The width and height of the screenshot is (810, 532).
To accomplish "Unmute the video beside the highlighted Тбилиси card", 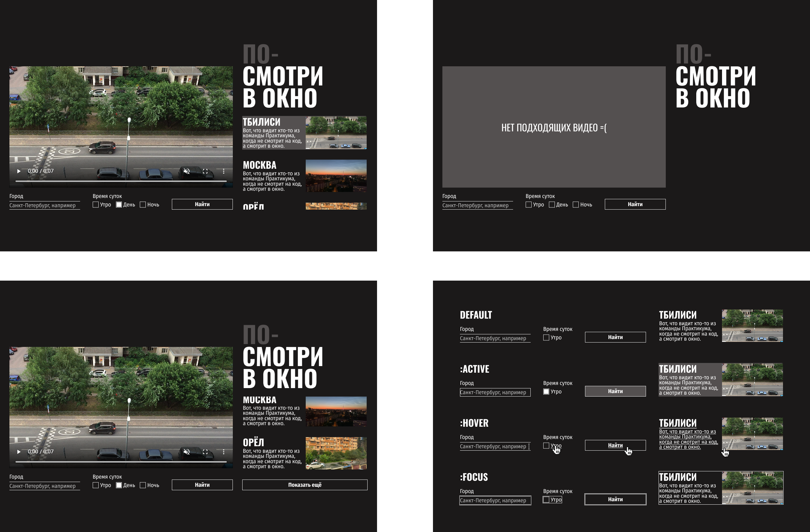I will pyautogui.click(x=187, y=171).
